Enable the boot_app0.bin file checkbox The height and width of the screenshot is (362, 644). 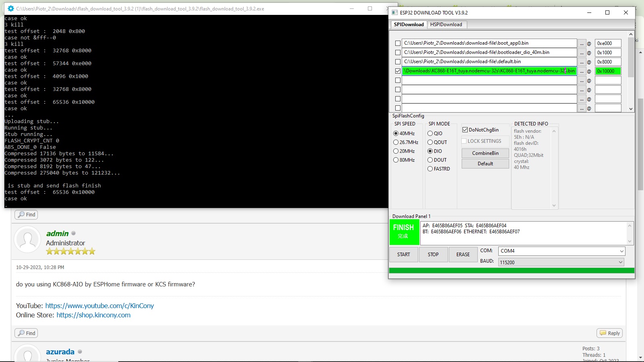[x=398, y=43]
